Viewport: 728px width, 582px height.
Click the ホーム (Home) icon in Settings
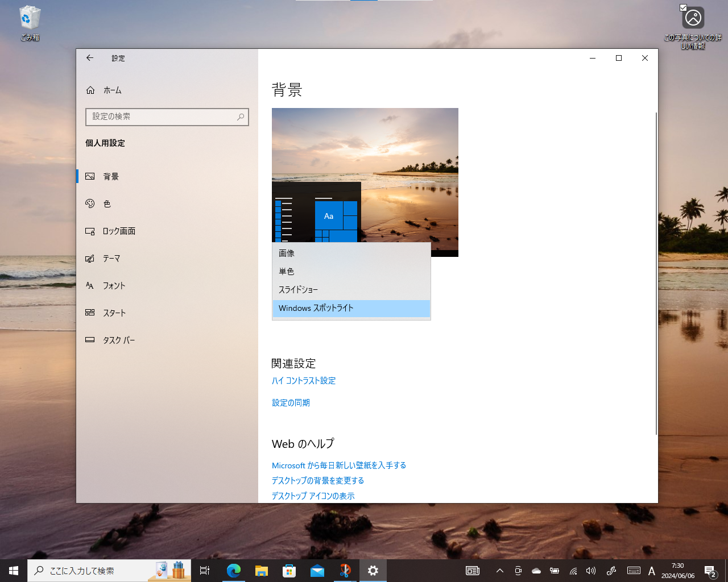[x=90, y=90]
